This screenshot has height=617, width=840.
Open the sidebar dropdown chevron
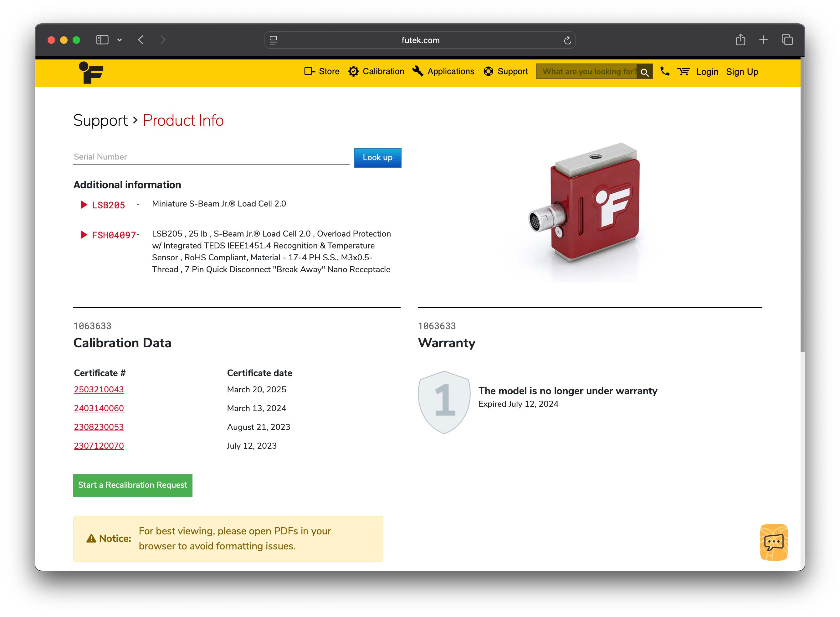[x=120, y=40]
